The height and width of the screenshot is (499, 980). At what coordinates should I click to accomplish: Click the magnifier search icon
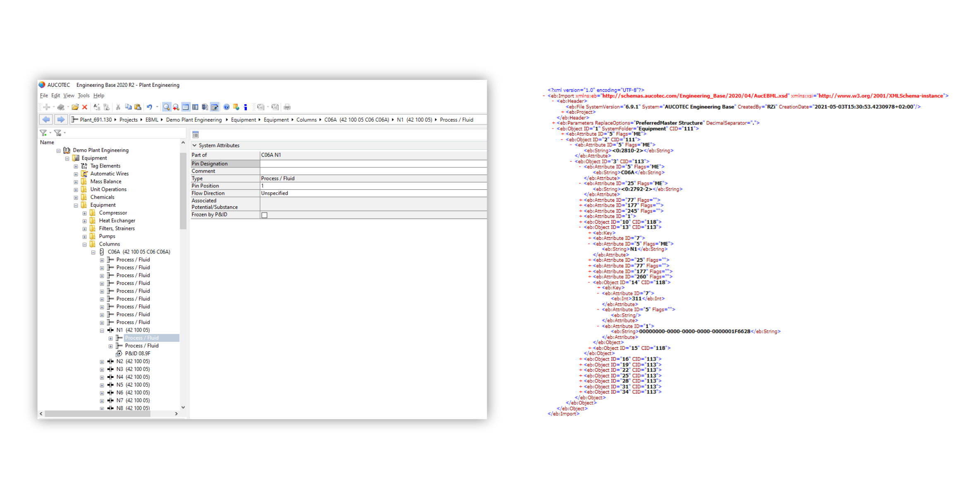tap(166, 107)
